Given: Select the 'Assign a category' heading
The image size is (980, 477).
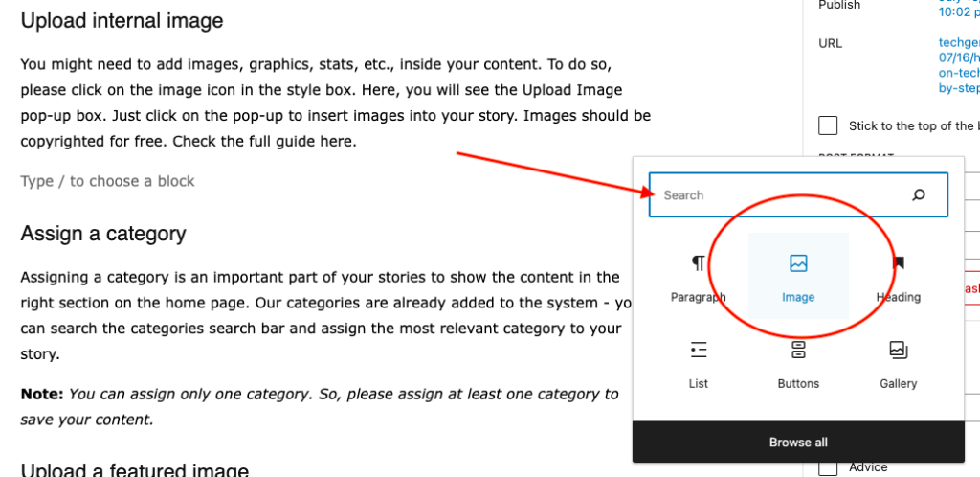Looking at the screenshot, I should click(x=103, y=233).
